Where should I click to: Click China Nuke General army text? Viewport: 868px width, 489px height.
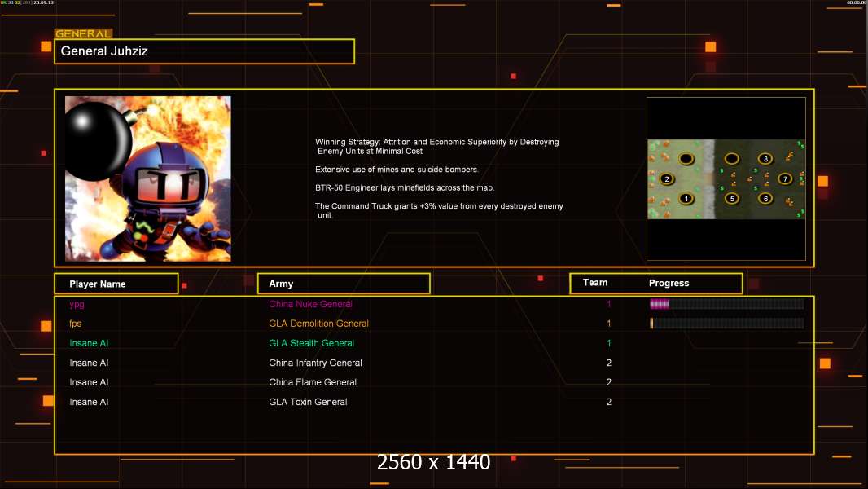(x=310, y=304)
